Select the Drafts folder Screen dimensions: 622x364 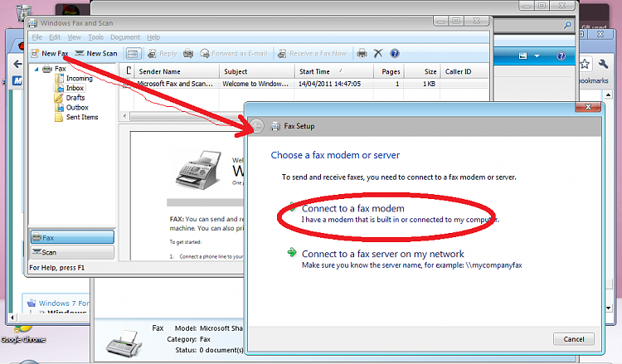click(x=70, y=98)
